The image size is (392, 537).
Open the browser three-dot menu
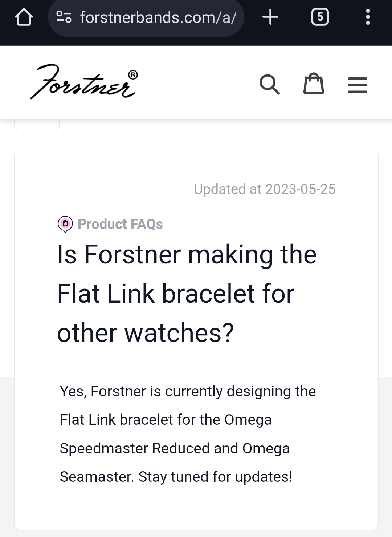click(x=368, y=17)
